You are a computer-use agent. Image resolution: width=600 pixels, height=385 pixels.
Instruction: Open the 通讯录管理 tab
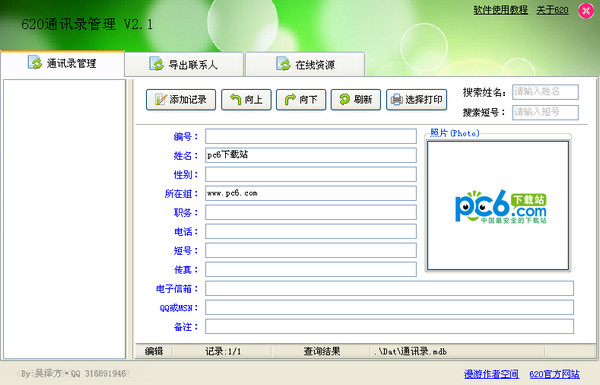pos(62,64)
